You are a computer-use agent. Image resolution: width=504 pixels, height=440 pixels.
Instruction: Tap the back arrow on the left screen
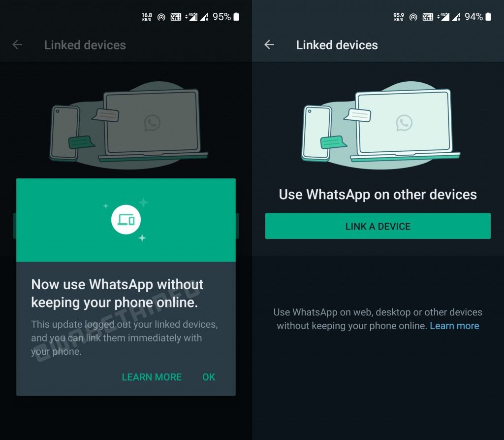point(17,45)
